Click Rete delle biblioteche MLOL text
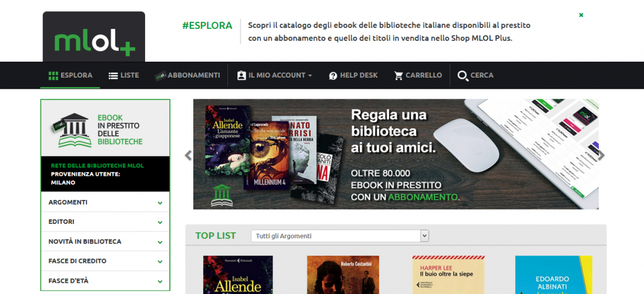Screen dimensions: 644x294 pos(98,166)
